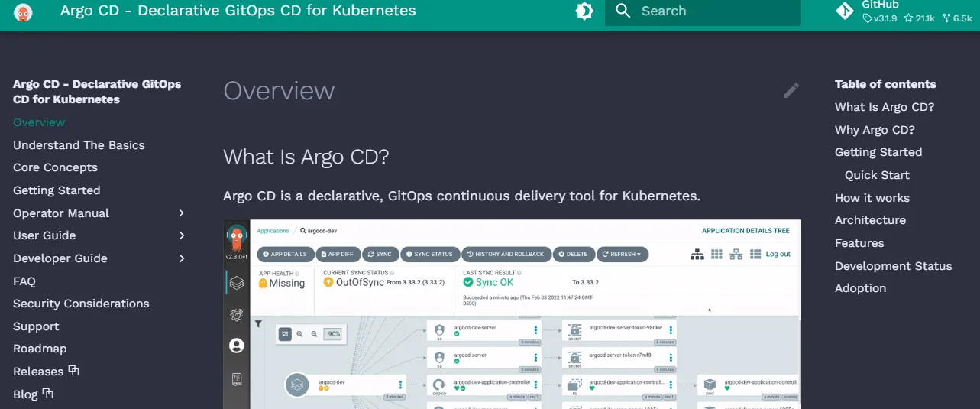The image size is (980, 409).
Task: Click the search magnifier icon
Action: pyautogui.click(x=623, y=11)
